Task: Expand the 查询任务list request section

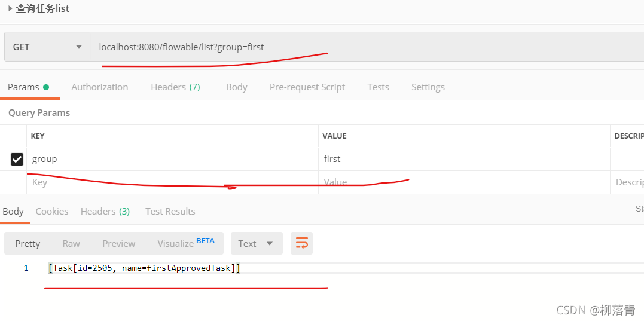Action: pyautogui.click(x=10, y=8)
